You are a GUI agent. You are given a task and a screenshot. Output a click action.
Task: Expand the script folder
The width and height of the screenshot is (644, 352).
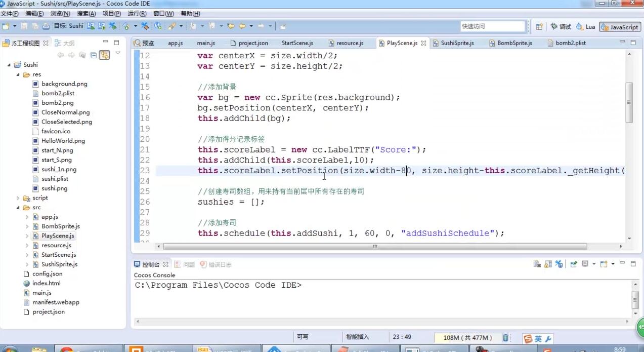pos(19,198)
